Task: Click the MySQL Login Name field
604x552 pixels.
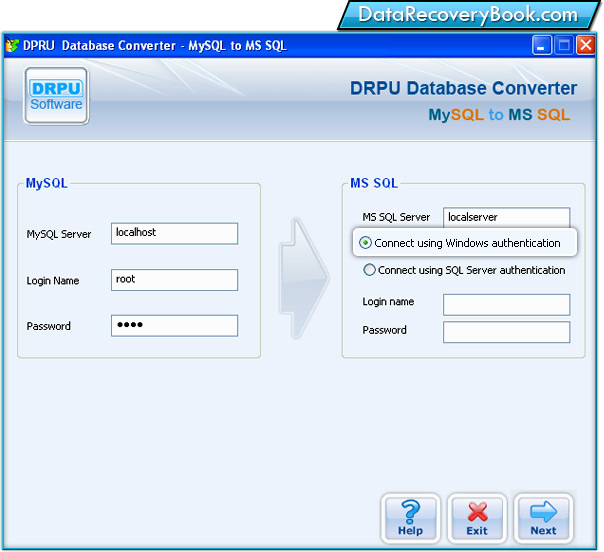Action: [174, 280]
